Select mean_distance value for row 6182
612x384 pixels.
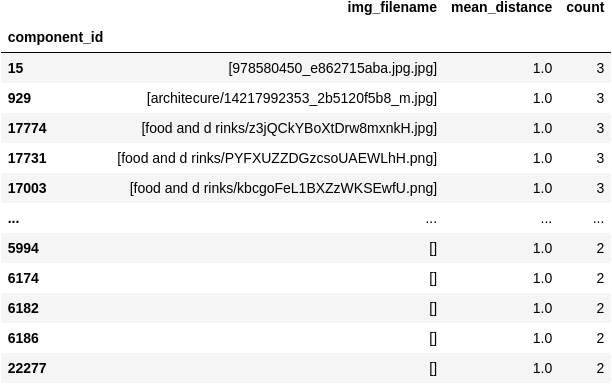[x=543, y=308]
